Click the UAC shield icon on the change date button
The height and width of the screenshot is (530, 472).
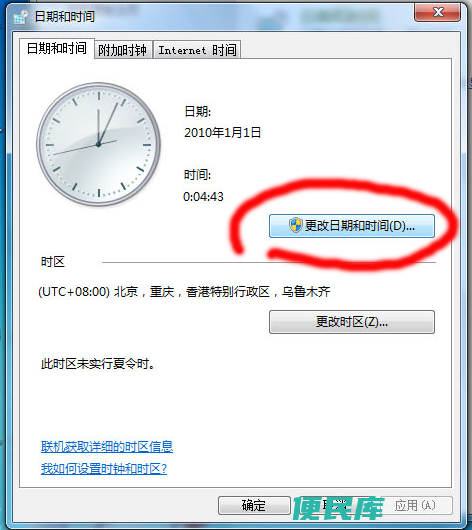[x=295, y=225]
